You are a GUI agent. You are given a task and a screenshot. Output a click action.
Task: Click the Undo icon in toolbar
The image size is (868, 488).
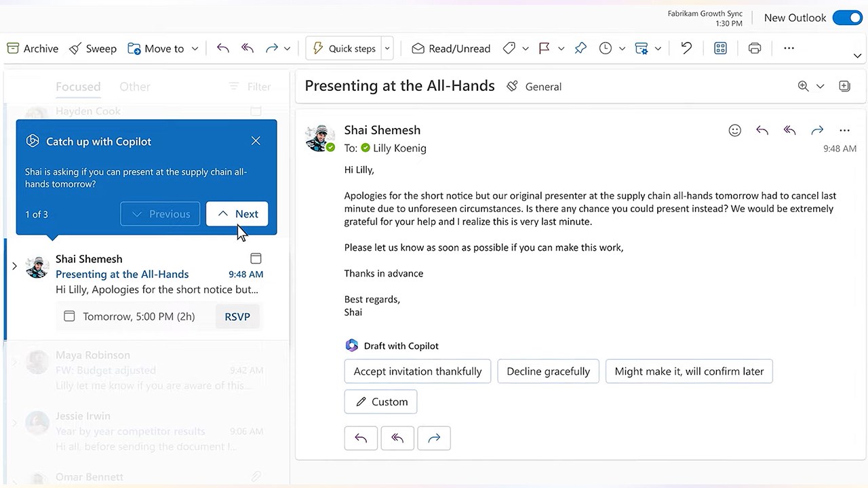pos(686,48)
